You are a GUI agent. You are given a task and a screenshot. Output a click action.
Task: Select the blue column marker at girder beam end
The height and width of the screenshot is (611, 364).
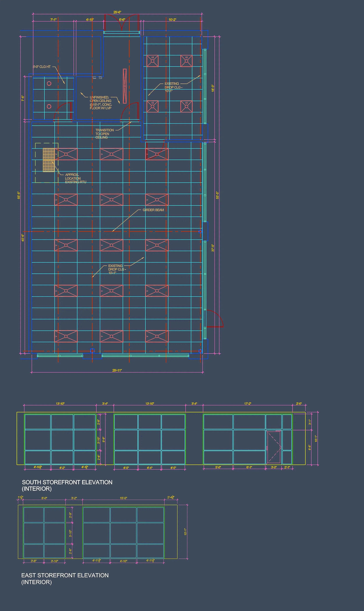200,231
